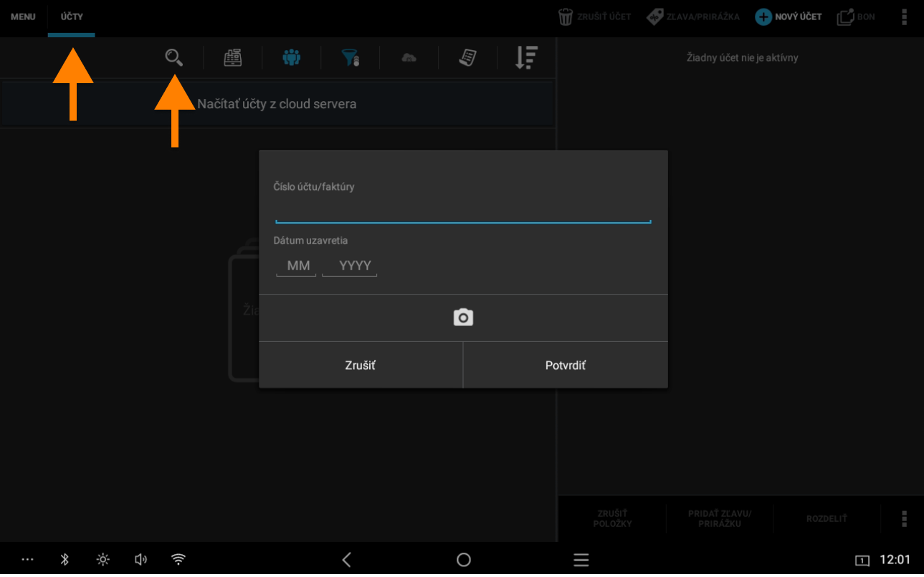The width and height of the screenshot is (924, 577).
Task: Switch to the MENU tab
Action: coord(23,16)
